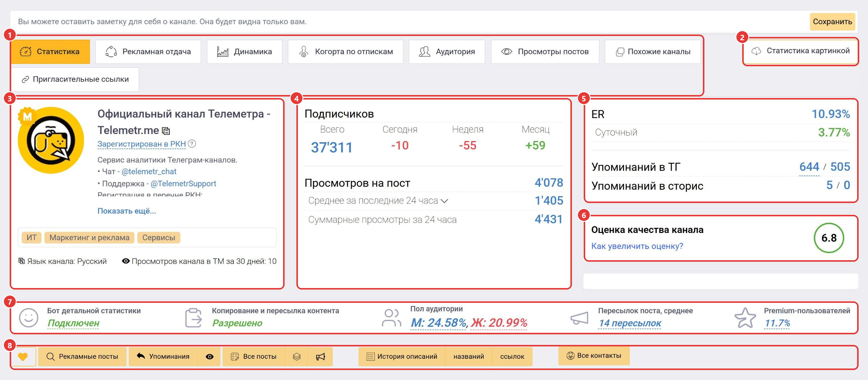Click Статистика картинкой button
This screenshot has width=868, height=380.
coord(801,51)
